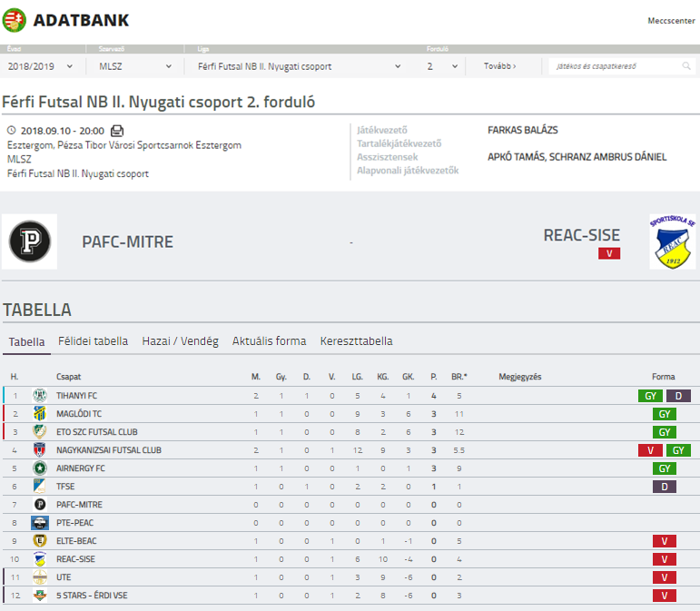
Task: Switch to the Keresztabella tab
Action: [x=356, y=341]
